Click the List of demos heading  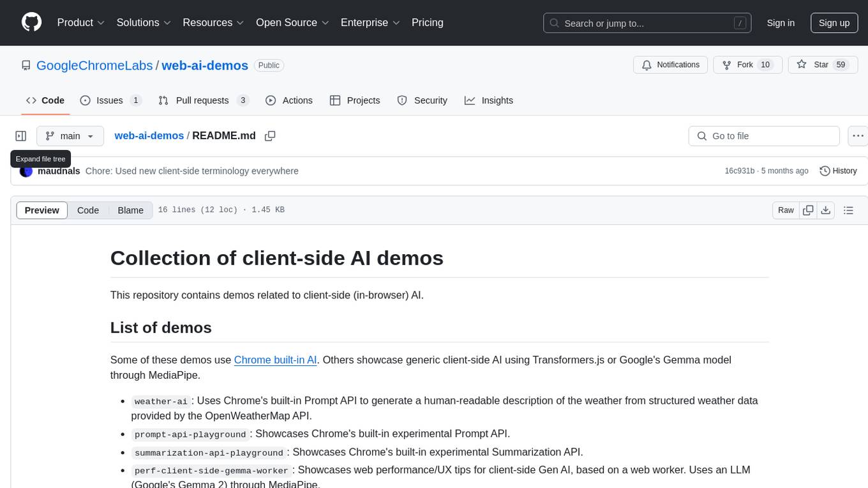coord(161,327)
